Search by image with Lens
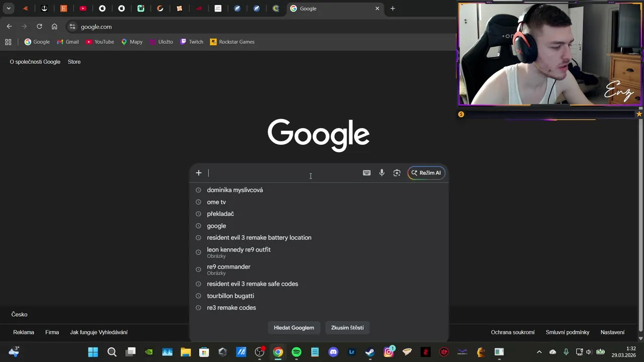Screen dimensions: 644x362 click(397, 173)
